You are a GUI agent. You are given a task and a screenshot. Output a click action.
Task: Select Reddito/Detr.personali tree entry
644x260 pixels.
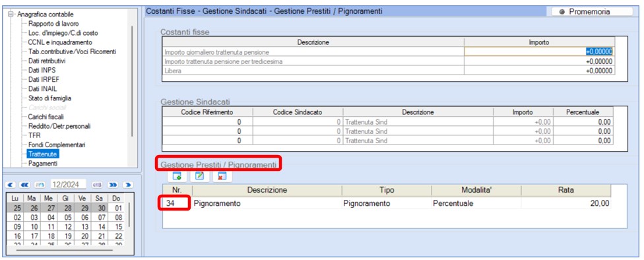(59, 126)
